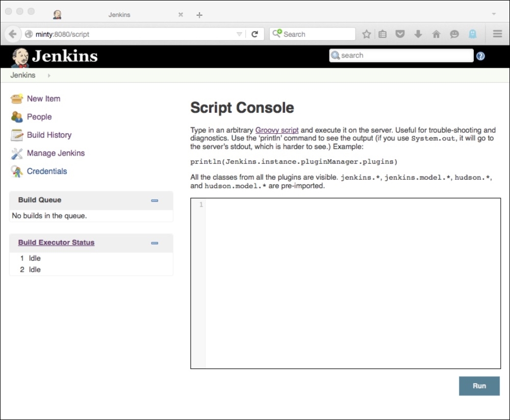Focus the browser Search field

(x=312, y=34)
